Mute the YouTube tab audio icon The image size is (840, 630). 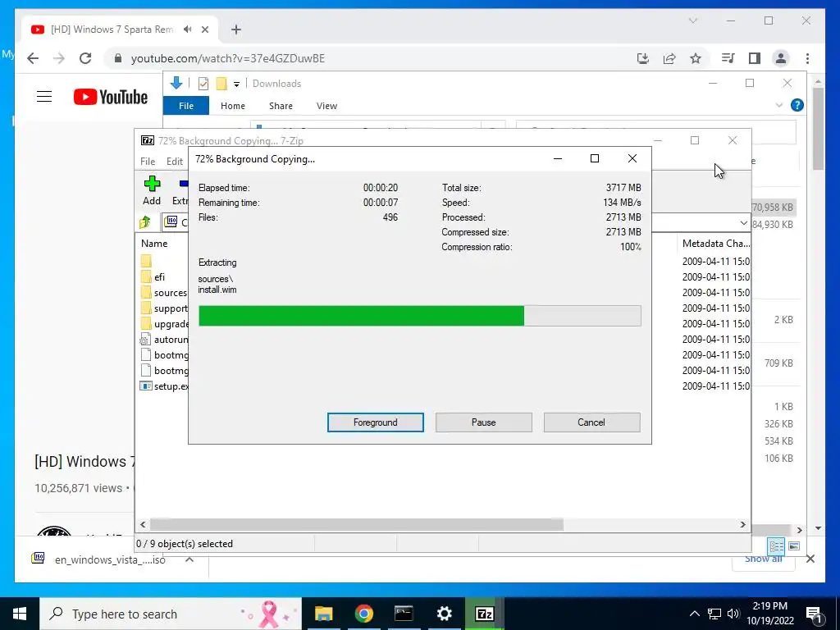point(187,30)
